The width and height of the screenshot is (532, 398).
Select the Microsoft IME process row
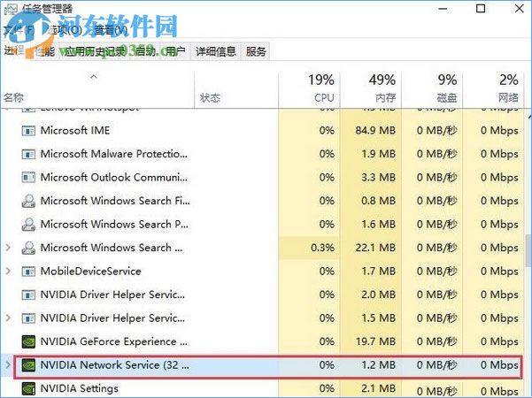coord(262,131)
